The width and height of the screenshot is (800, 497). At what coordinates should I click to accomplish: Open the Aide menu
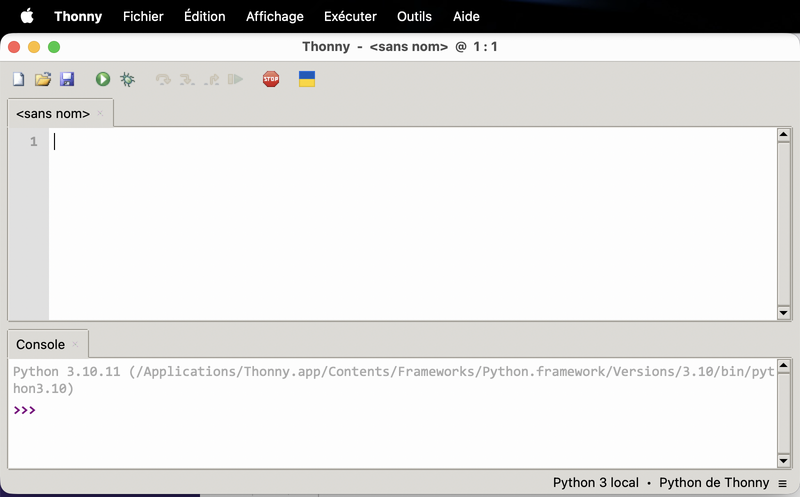(x=466, y=16)
